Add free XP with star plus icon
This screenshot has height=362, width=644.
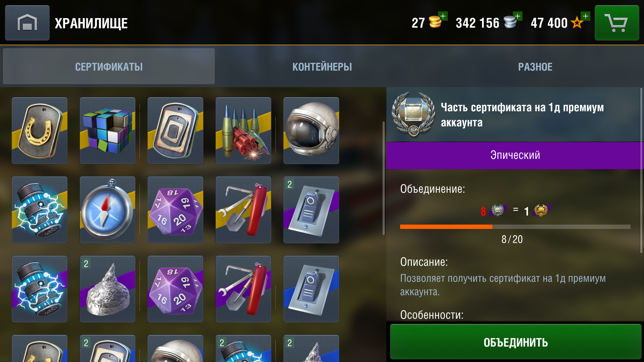click(586, 16)
